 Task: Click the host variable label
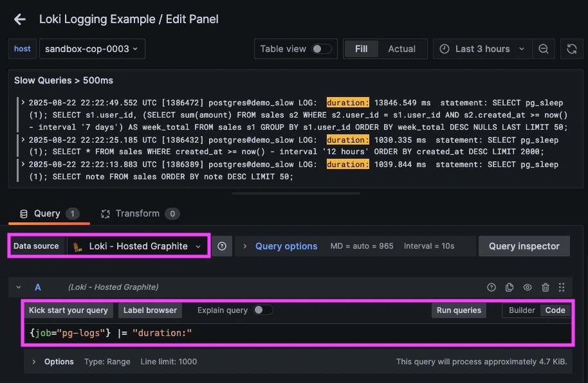click(x=23, y=49)
